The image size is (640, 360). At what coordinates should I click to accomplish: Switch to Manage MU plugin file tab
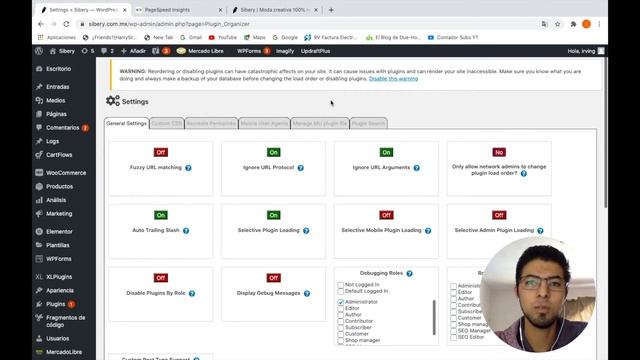(x=320, y=123)
